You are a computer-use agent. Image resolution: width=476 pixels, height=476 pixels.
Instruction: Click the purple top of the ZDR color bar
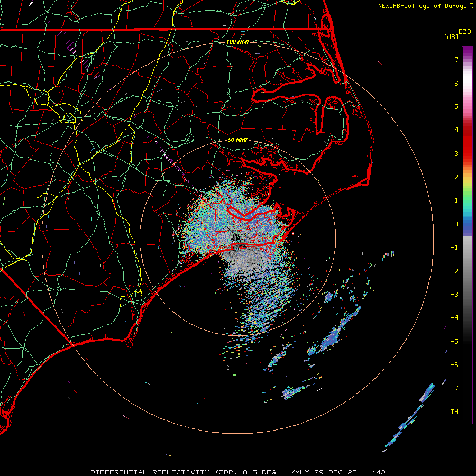pyautogui.click(x=467, y=52)
